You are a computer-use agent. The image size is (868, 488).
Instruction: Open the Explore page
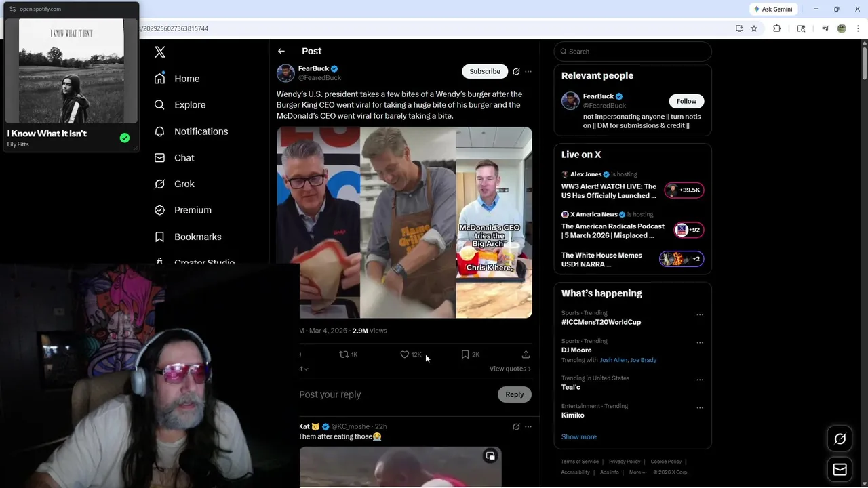click(x=180, y=105)
